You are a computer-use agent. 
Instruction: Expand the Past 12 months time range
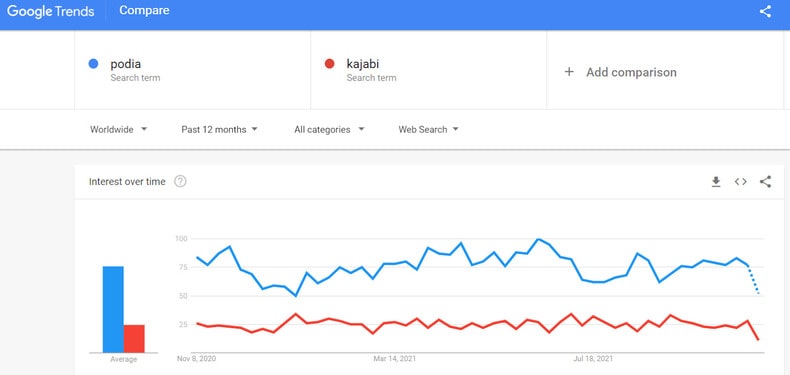[219, 130]
